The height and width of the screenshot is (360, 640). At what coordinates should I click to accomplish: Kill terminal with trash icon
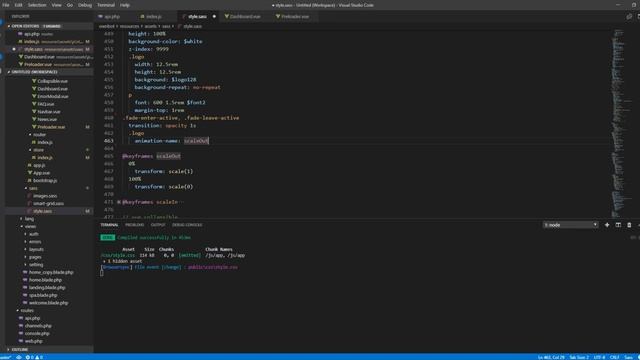point(629,225)
